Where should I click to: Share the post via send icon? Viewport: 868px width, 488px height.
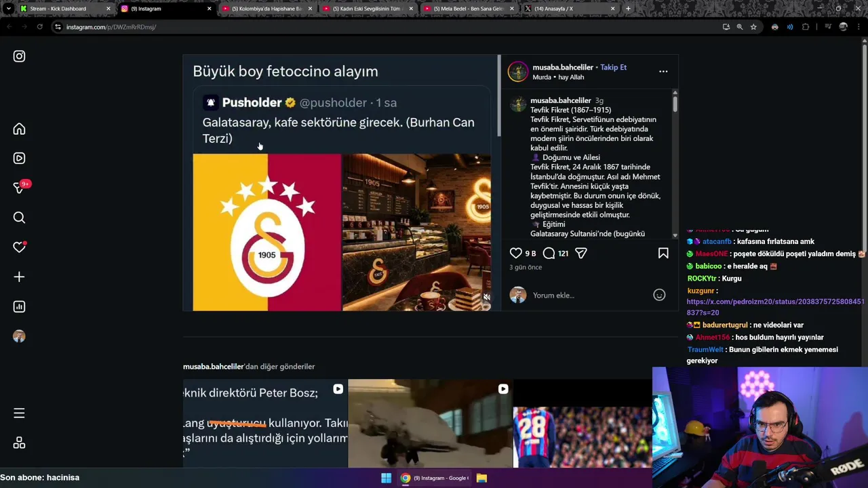pos(581,253)
